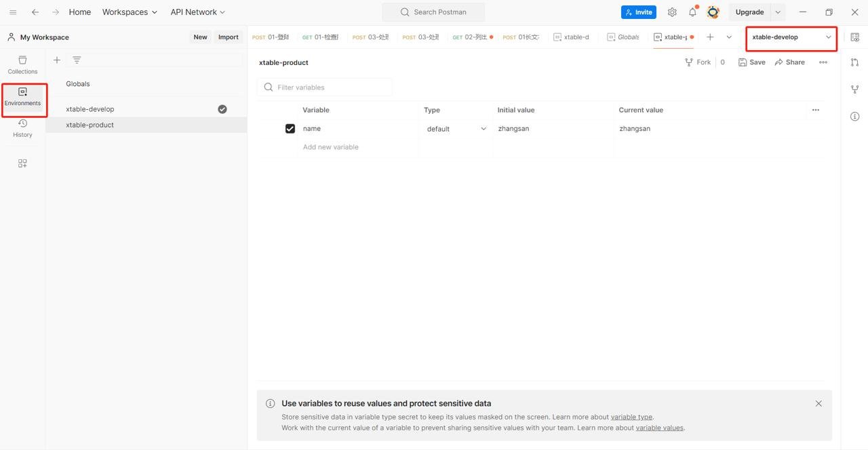The height and width of the screenshot is (450, 868).
Task: Open Collections in the sidebar
Action: pos(22,65)
